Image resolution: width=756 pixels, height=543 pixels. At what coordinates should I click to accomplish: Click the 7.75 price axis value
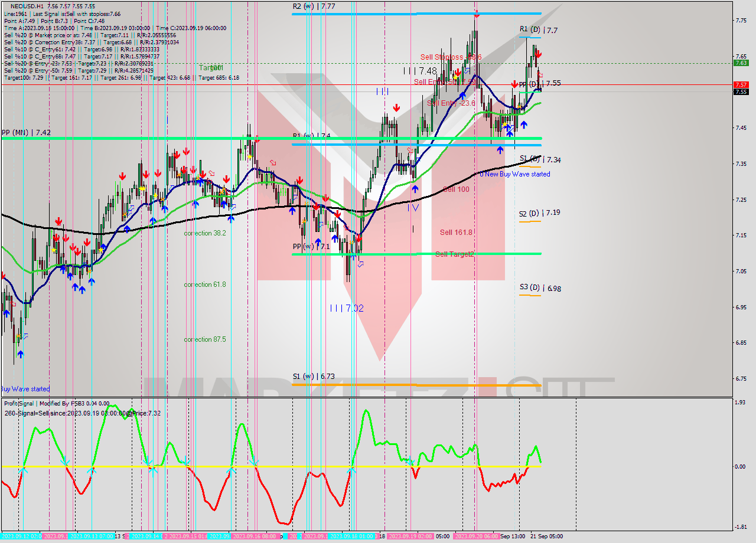click(742, 20)
